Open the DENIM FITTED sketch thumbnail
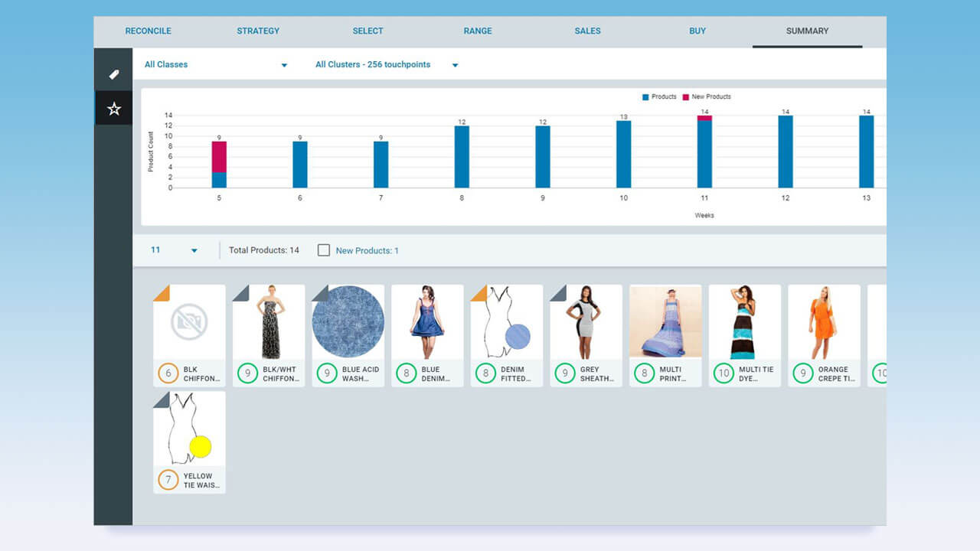This screenshot has height=551, width=980. tap(507, 322)
